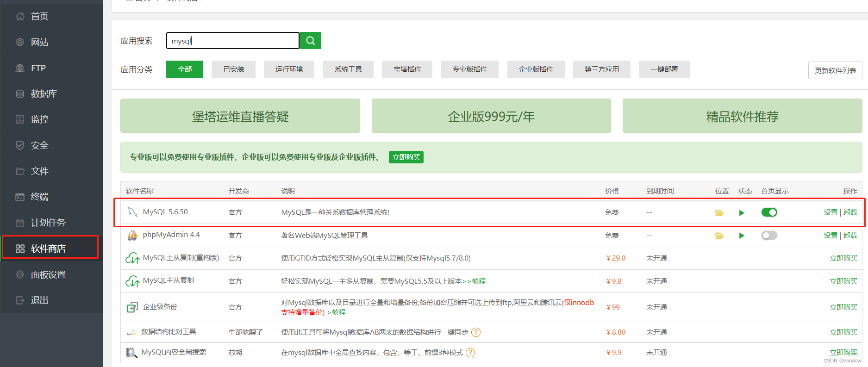Disable MySQL 5.6.50 home page display toggle
868x367 pixels.
[x=769, y=212]
